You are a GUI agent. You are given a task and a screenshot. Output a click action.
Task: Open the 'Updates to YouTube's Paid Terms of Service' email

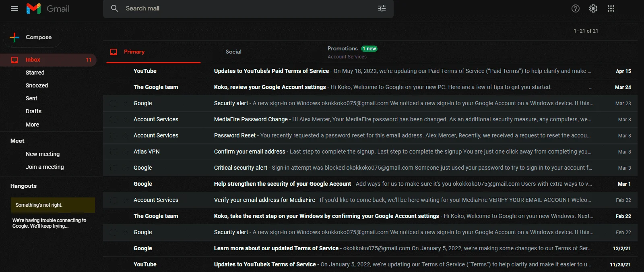pos(370,71)
